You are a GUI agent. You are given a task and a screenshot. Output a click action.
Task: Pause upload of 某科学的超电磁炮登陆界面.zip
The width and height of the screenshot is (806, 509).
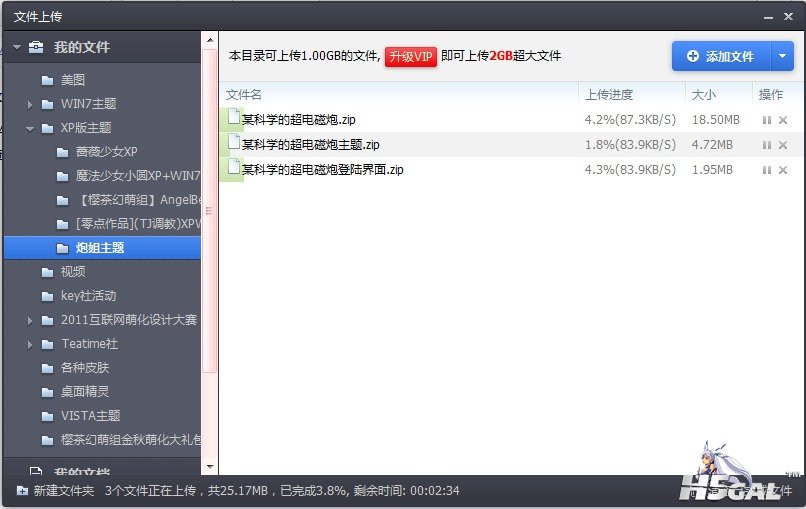click(x=767, y=170)
